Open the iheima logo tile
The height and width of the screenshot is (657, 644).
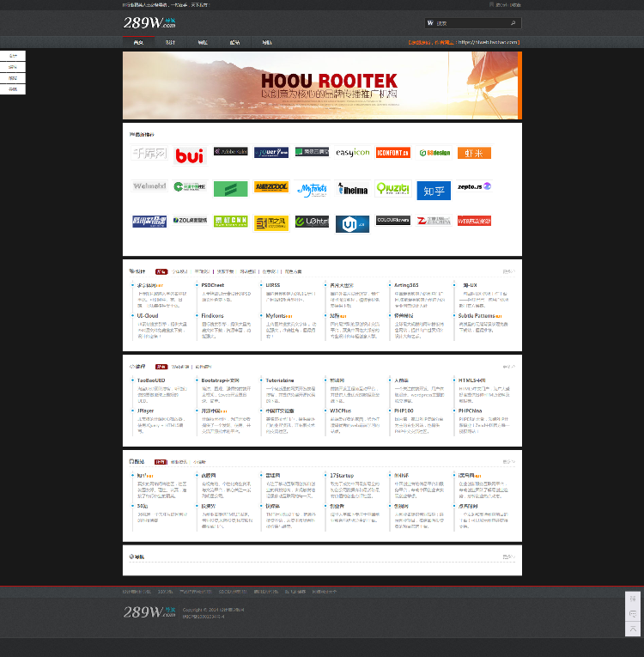(353, 189)
